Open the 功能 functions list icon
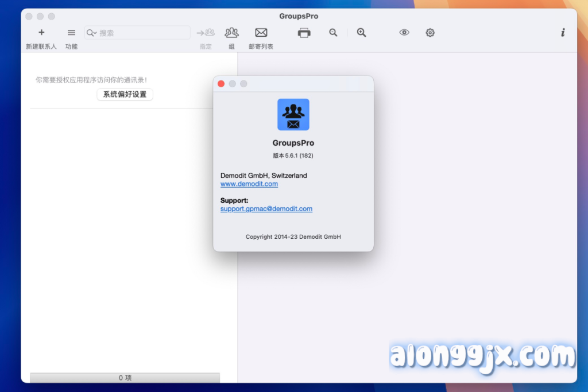 [71, 33]
